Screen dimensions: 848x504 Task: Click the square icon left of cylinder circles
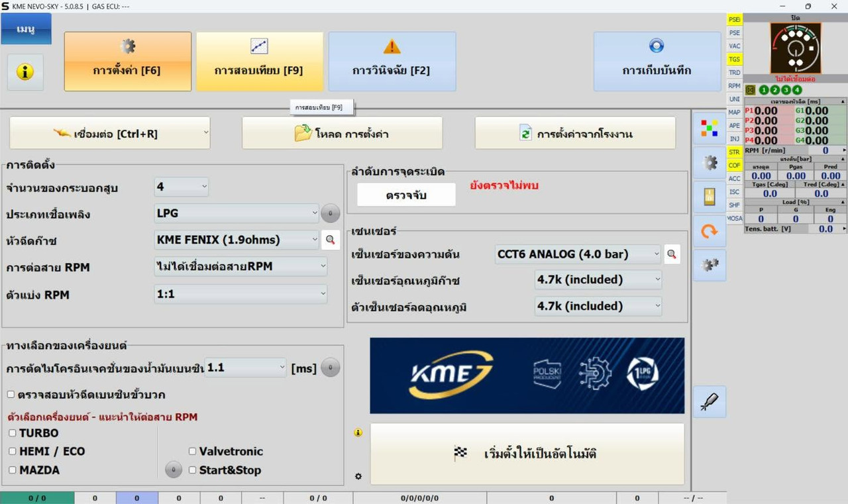click(751, 90)
